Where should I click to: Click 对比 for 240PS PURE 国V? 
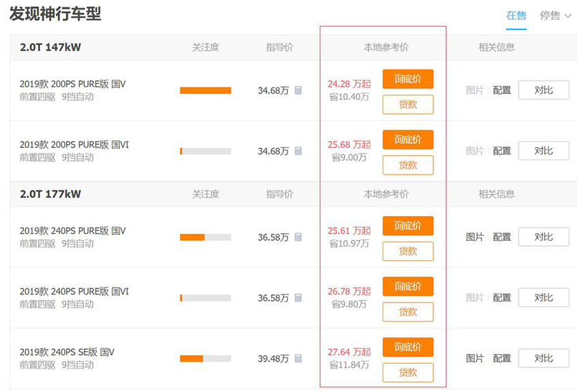click(544, 237)
